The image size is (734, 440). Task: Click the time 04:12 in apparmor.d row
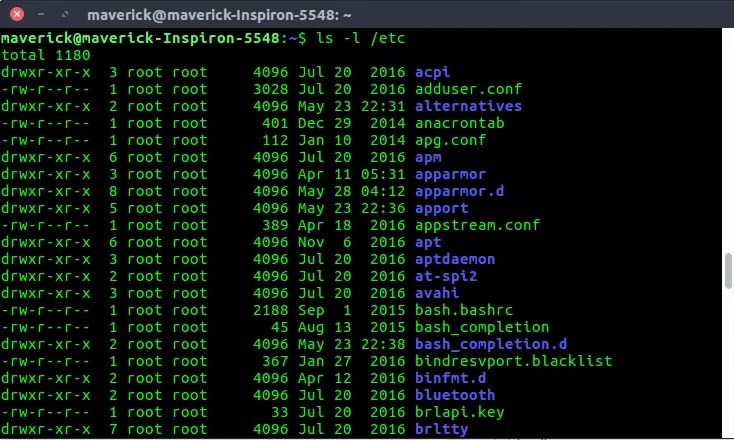pyautogui.click(x=383, y=191)
